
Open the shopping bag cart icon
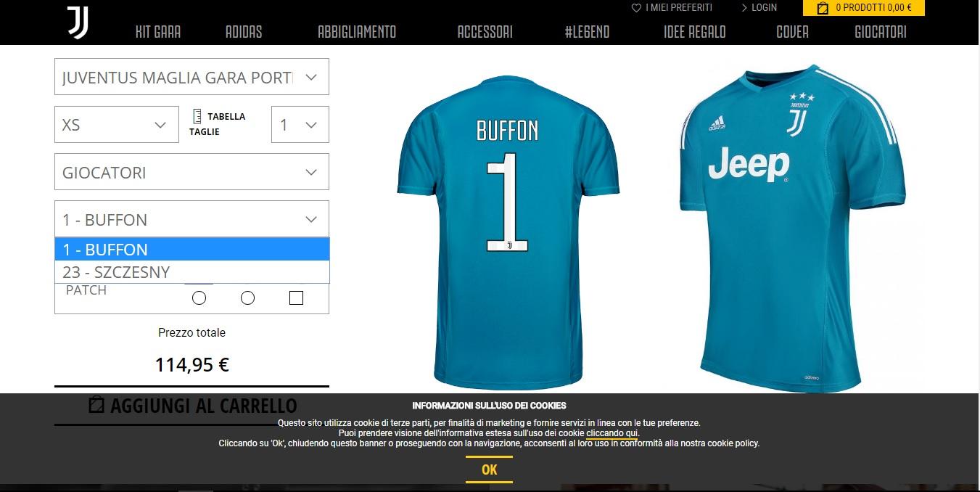[823, 9]
